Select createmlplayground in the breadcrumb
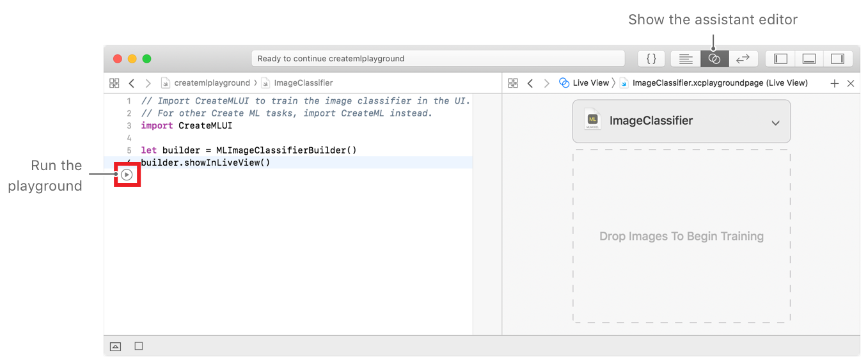The height and width of the screenshot is (364, 868). pos(212,83)
